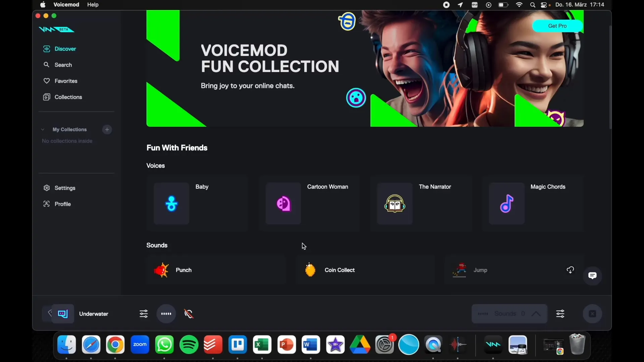Click the Voicemod app in Dock
644x362 pixels.
[x=493, y=345]
